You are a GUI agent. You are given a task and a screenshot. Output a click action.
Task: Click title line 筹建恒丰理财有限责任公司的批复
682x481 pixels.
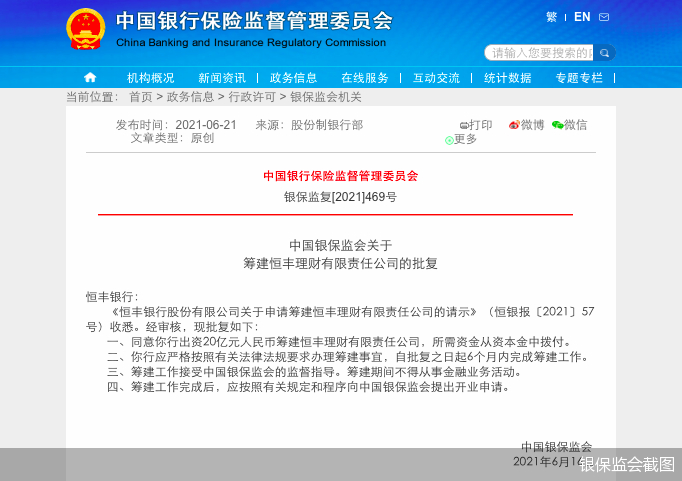[341, 264]
